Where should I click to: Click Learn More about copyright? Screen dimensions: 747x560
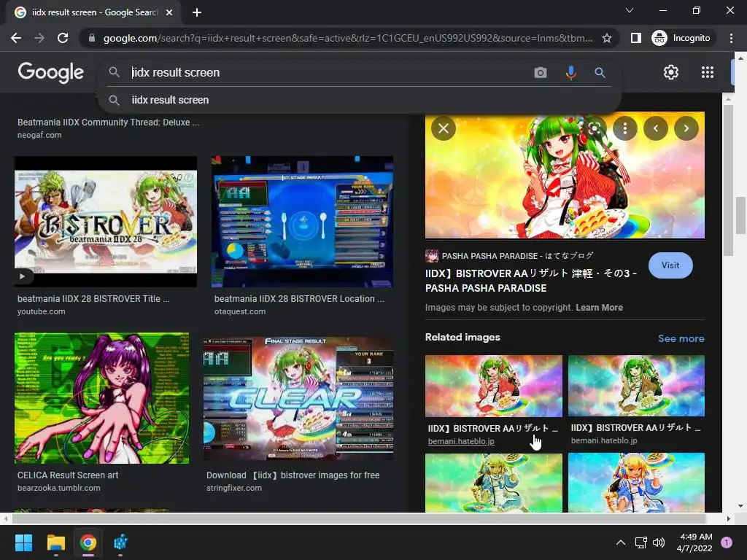coord(599,308)
